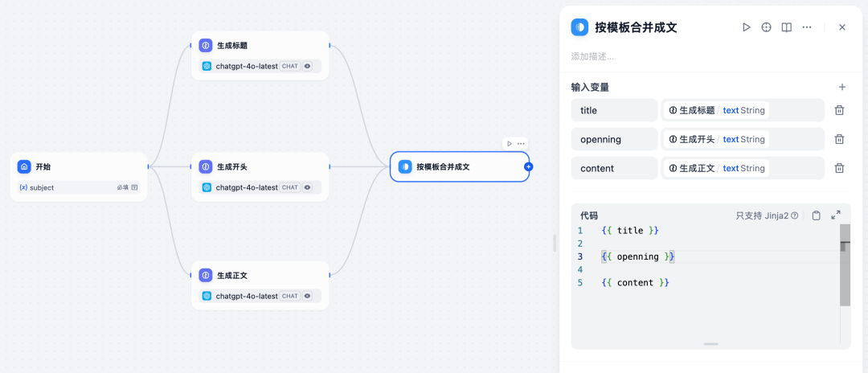Expand the code editor to fullscreen
This screenshot has height=373, width=868.
[x=836, y=215]
